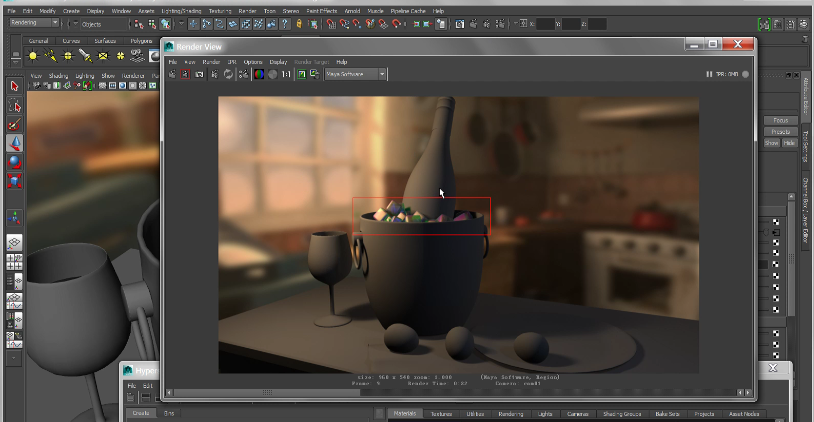Switch to the Curves shelf tab
The height and width of the screenshot is (422, 814).
(x=71, y=40)
